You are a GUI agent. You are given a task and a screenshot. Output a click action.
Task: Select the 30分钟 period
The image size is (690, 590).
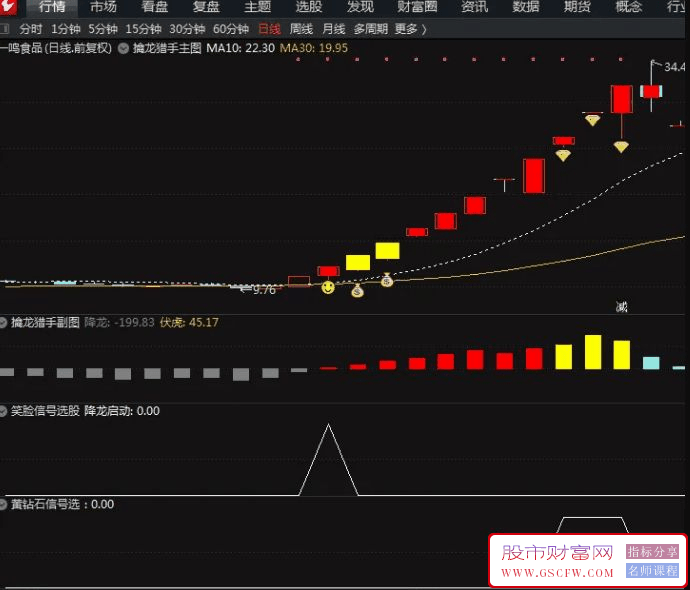187,29
